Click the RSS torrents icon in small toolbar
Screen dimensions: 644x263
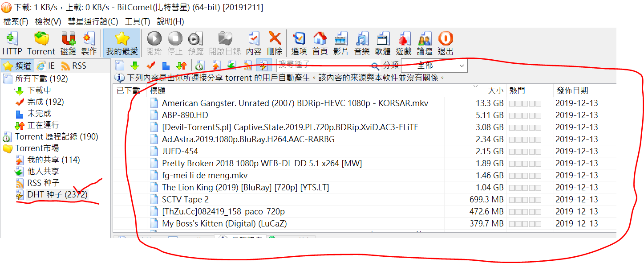[248, 66]
